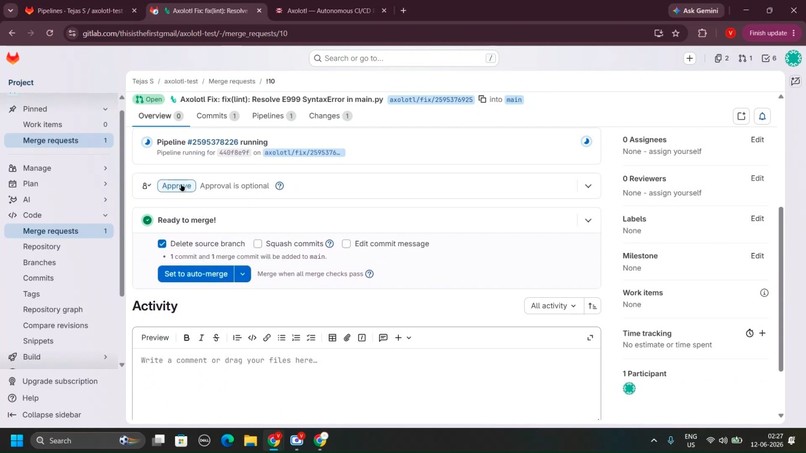
Task: Expand the AI sidebar section
Action: 105,200
